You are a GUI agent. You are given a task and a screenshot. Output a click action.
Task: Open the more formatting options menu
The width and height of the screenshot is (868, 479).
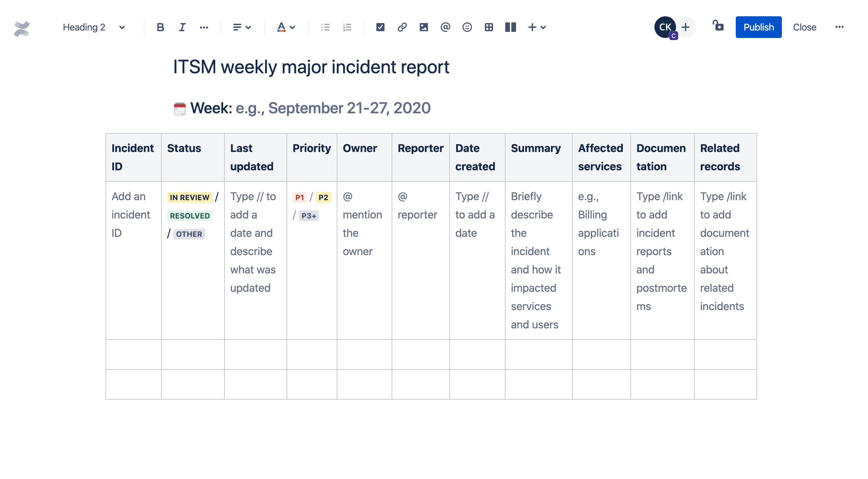[204, 27]
